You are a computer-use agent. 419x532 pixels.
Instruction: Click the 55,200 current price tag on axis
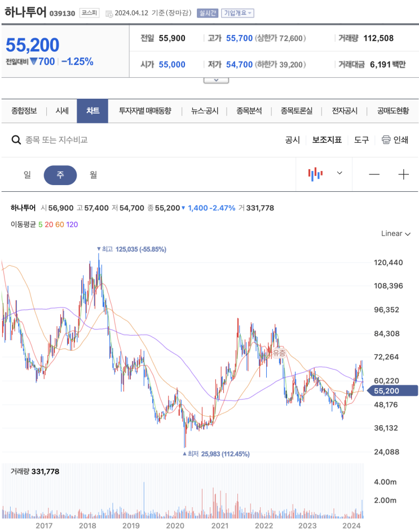[x=392, y=390]
